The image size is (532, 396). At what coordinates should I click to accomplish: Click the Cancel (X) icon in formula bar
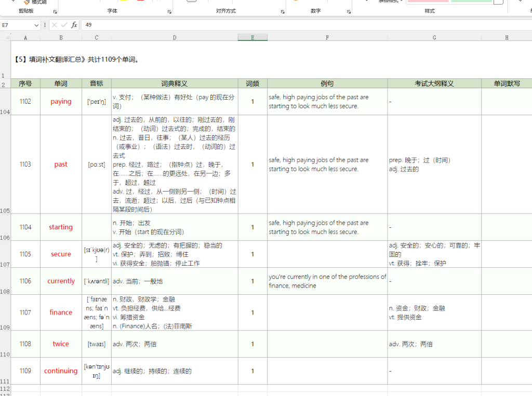click(x=55, y=25)
